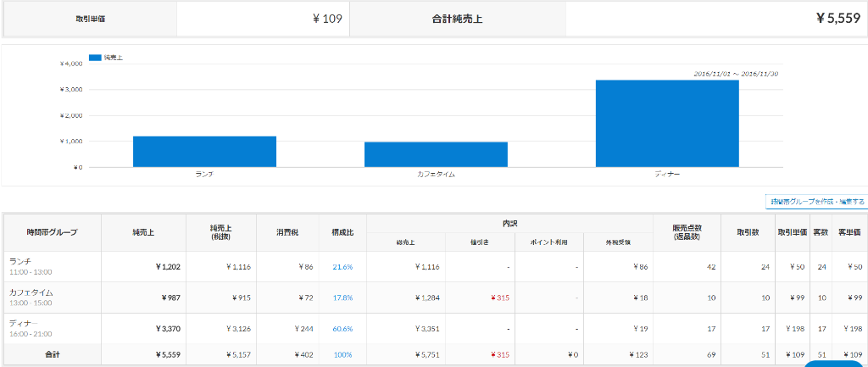Click the 販売点数 (返品数) header
The width and height of the screenshot is (868, 367).
[687, 232]
